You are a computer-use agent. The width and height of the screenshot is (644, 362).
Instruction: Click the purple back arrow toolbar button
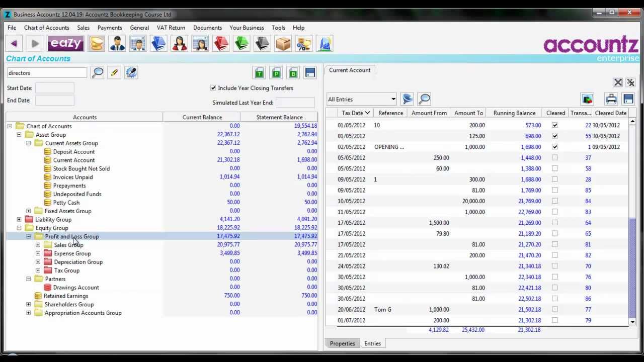tap(14, 44)
